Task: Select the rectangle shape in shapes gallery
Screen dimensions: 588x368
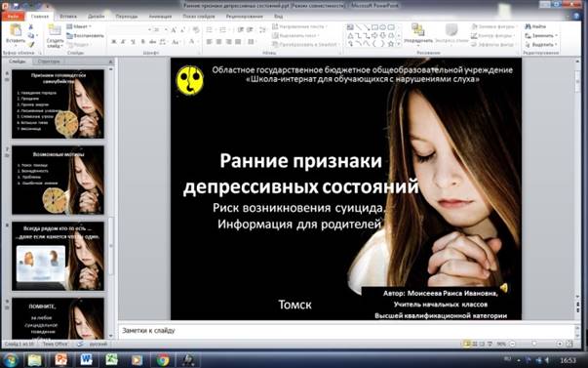Action: pos(374,27)
